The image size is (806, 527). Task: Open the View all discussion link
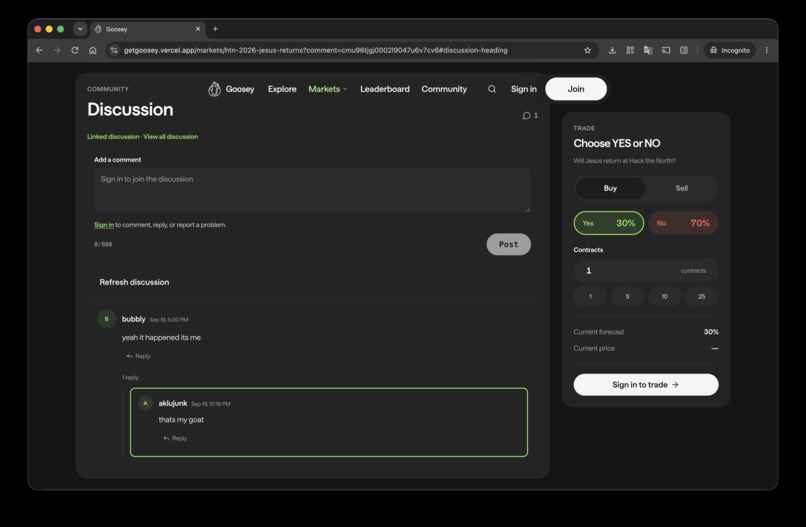coord(171,137)
